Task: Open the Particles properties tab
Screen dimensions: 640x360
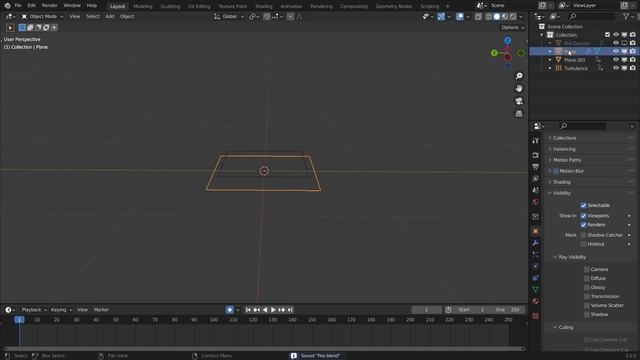Action: [536, 255]
